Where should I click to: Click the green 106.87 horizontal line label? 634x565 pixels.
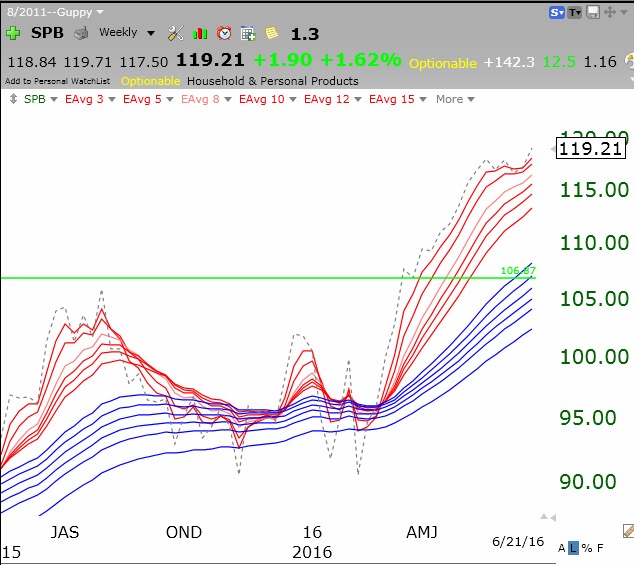tap(518, 271)
